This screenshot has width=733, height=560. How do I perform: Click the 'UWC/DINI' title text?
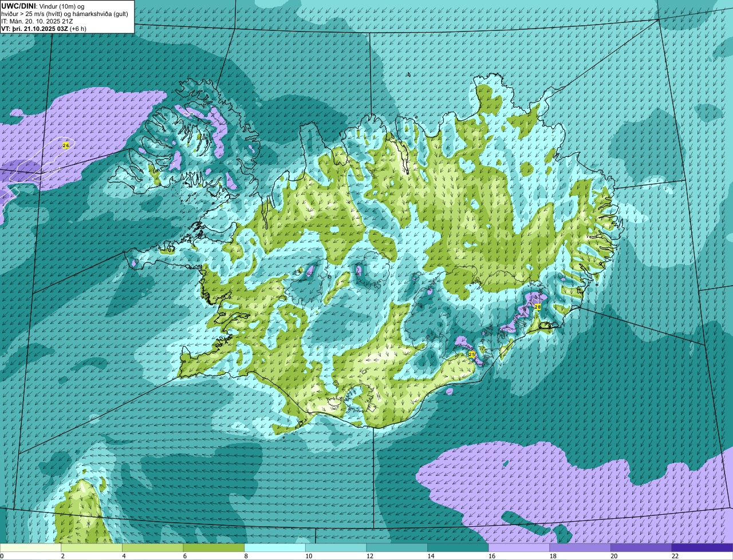[18, 6]
